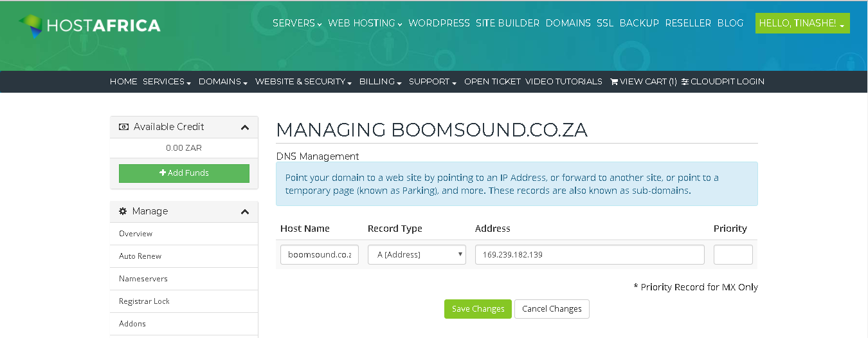Click the Available Credit money icon
The image size is (868, 338).
(124, 127)
